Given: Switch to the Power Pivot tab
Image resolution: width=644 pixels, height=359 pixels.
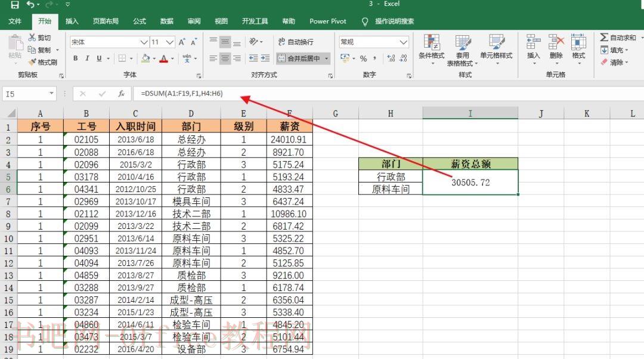Looking at the screenshot, I should click(x=328, y=21).
